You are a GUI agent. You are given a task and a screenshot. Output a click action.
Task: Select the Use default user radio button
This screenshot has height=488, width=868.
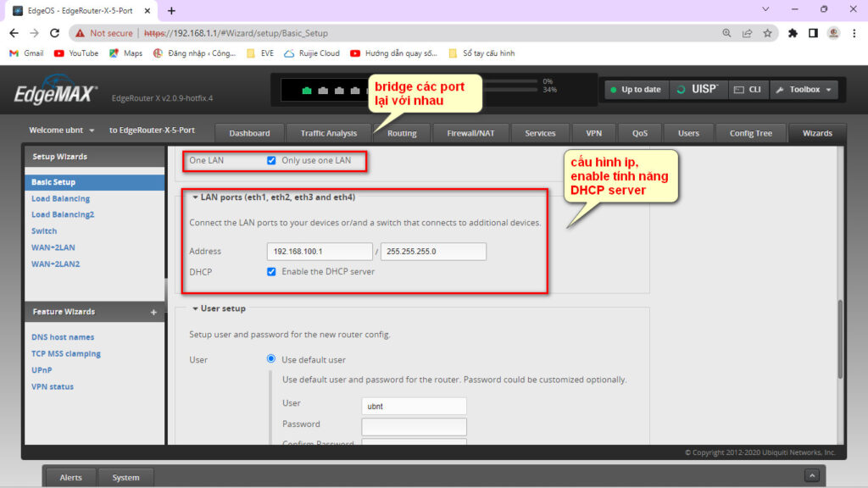[271, 359]
